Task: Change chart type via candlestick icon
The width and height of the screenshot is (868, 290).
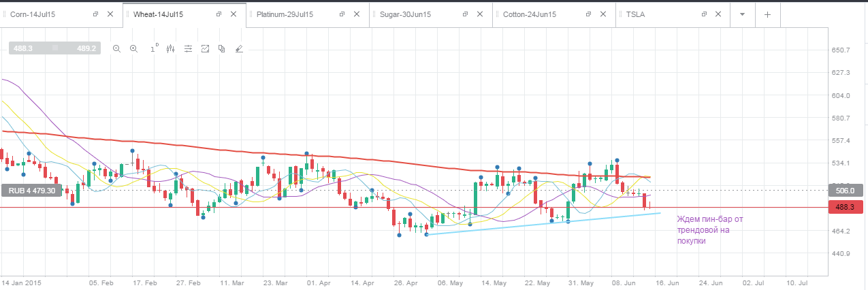Action: pos(170,48)
